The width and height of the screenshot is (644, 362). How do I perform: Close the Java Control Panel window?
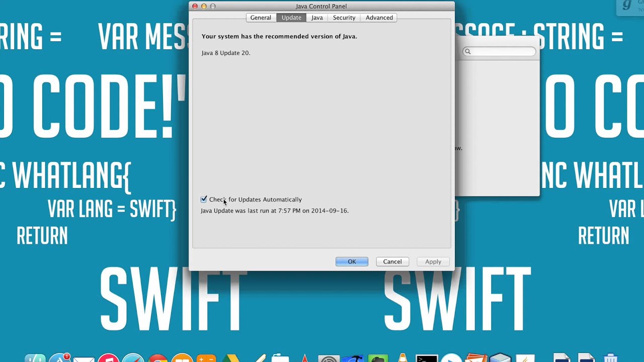(195, 6)
